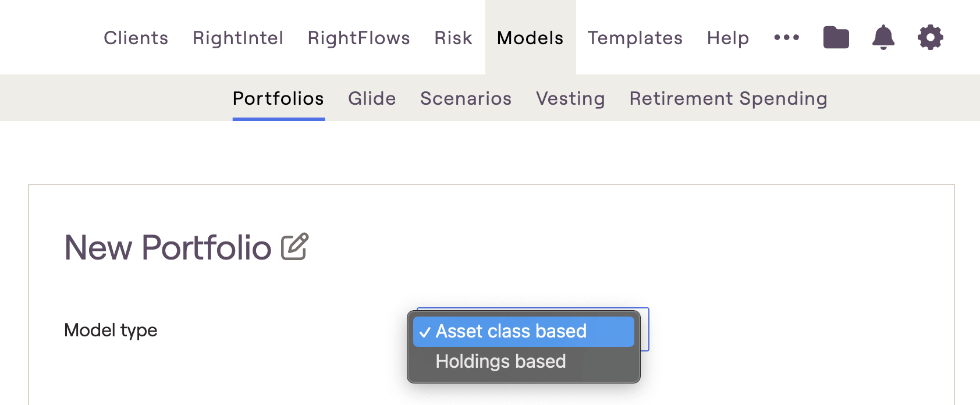Open the Risk section
The height and width of the screenshot is (405, 980).
coord(453,38)
